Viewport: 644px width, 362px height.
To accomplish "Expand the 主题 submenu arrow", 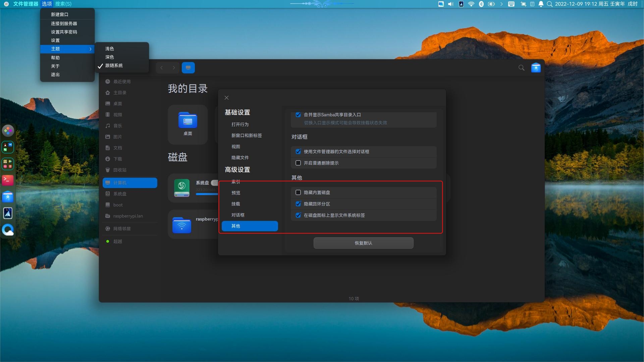I will 90,49.
